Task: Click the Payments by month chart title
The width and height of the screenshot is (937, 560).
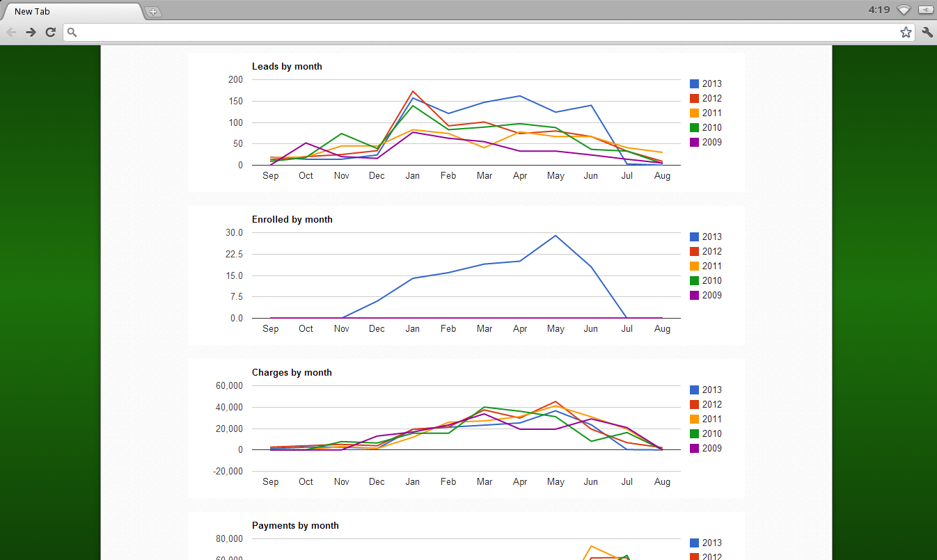Action: tap(295, 526)
